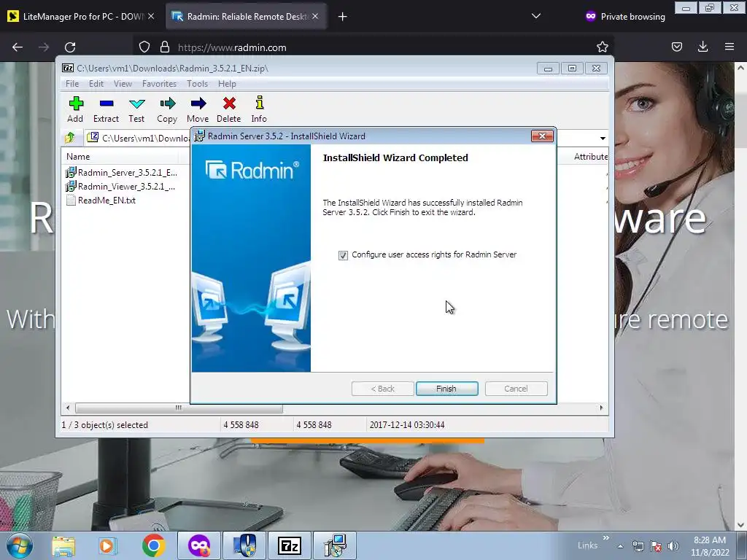Click the volume speaker tray icon
The width and height of the screenshot is (747, 560).
673,546
